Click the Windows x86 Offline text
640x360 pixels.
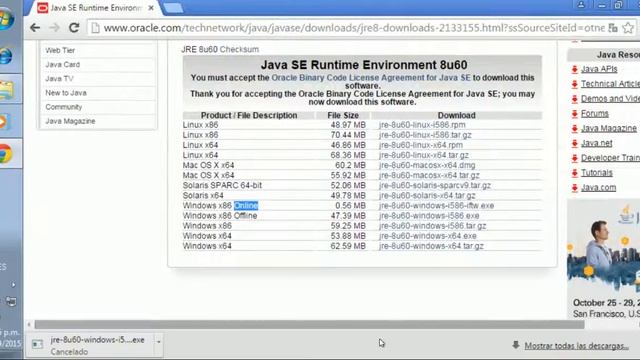[x=220, y=216]
